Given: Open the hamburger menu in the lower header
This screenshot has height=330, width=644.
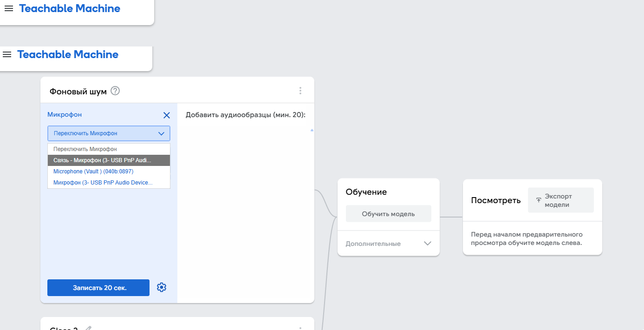Looking at the screenshot, I should point(7,55).
